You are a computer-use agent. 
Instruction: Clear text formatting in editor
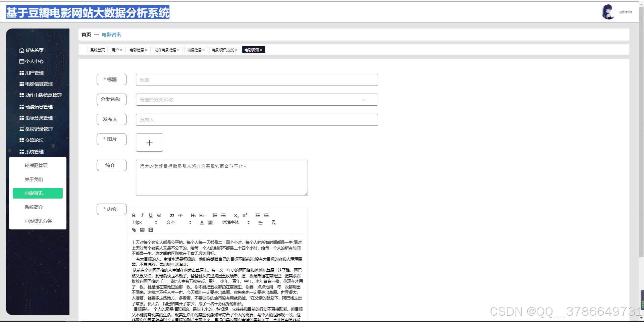[x=273, y=222]
